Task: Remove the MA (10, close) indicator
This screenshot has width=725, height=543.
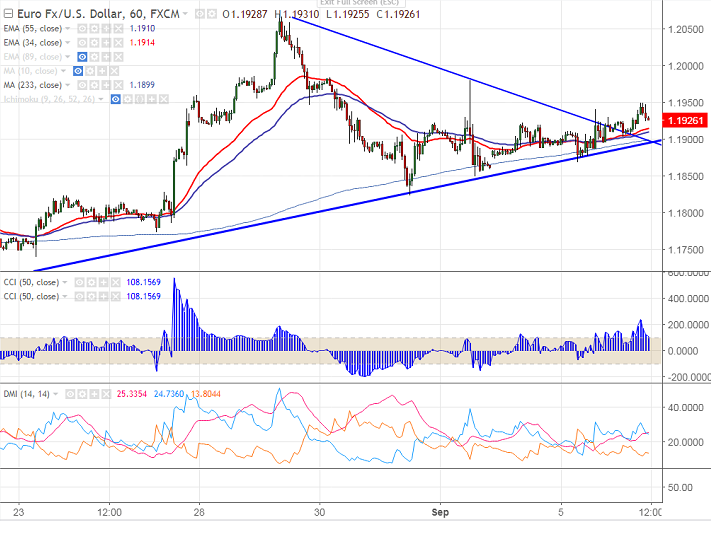Action: tap(115, 71)
